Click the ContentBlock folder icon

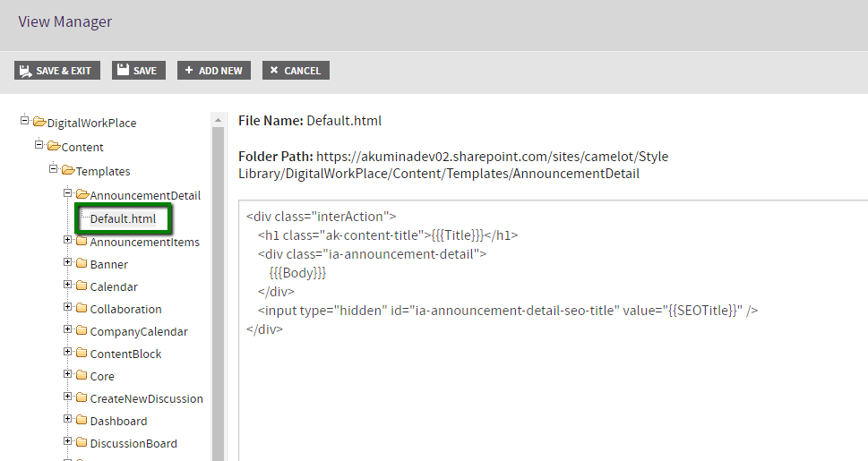point(82,354)
